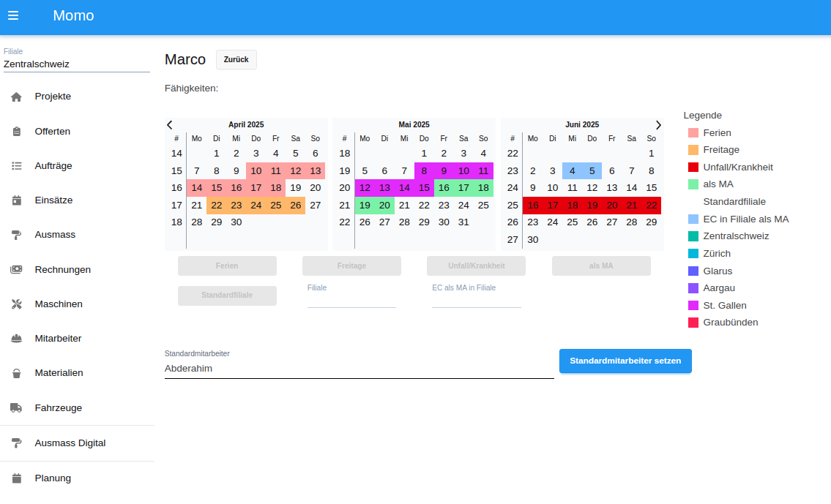The width and height of the screenshot is (831, 504).
Task: Click the Zurück button
Action: (x=236, y=60)
